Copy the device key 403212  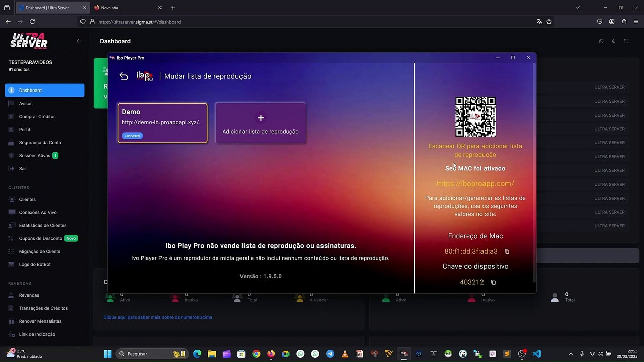point(494,282)
